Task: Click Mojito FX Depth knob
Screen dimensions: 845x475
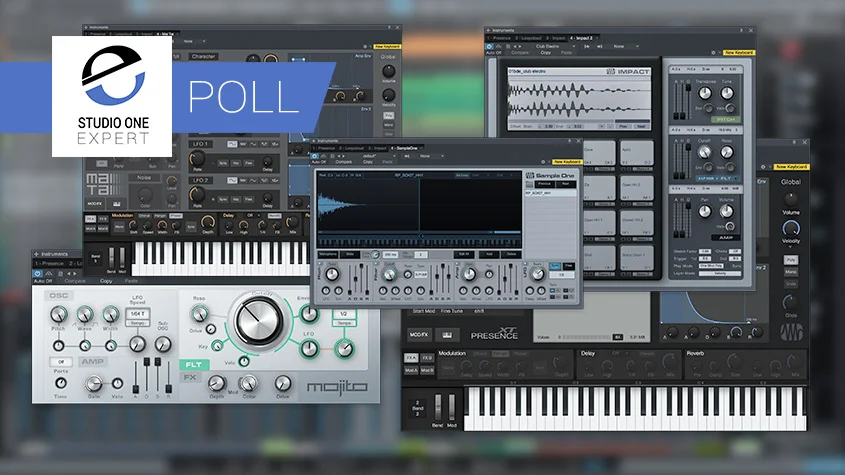Action: (217, 383)
